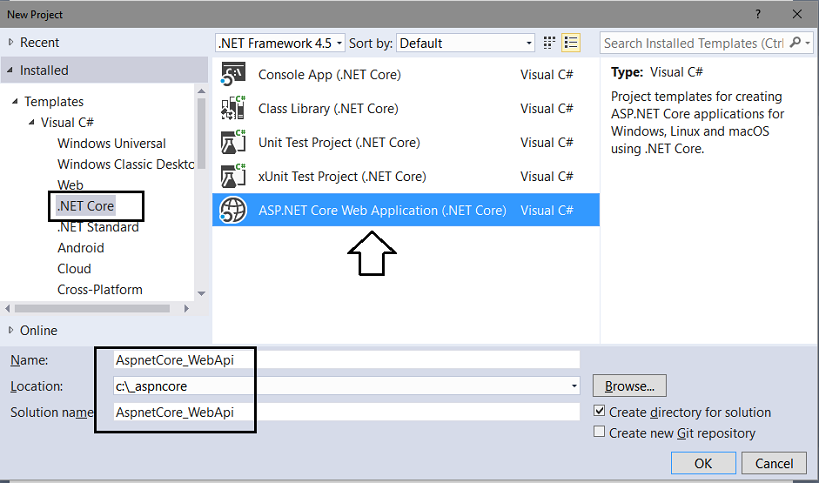819x483 pixels.
Task: Collapse the Templates tree node
Action: [x=15, y=101]
